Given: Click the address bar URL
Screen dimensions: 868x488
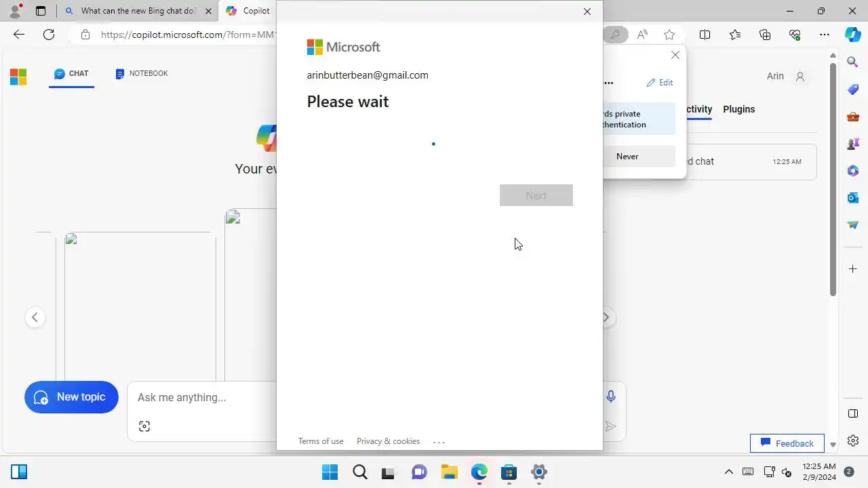Looking at the screenshot, I should (x=189, y=35).
